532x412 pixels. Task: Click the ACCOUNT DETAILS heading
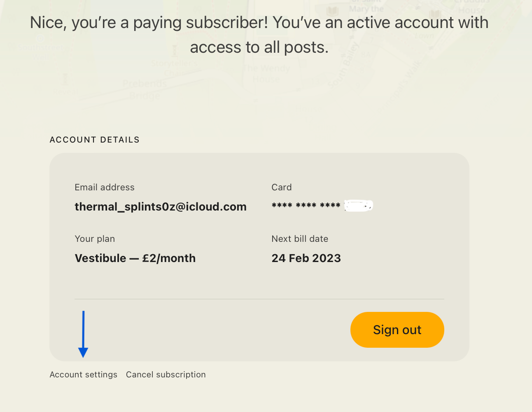pyautogui.click(x=95, y=140)
